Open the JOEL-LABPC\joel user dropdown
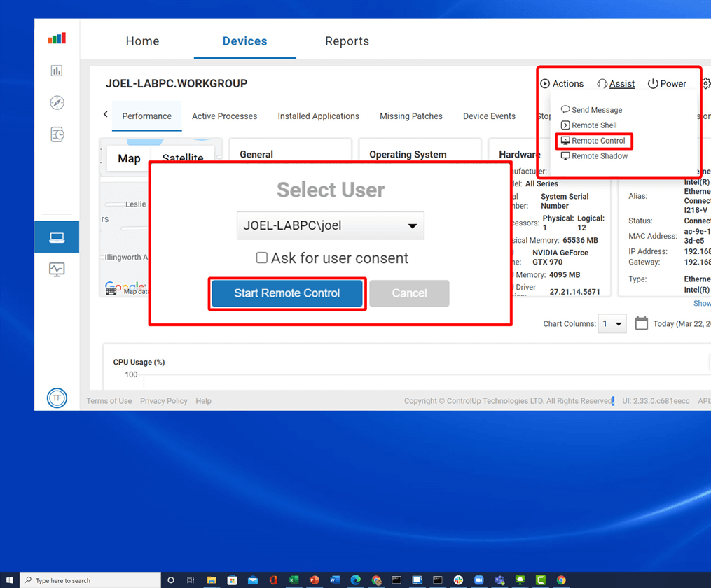 coord(330,225)
